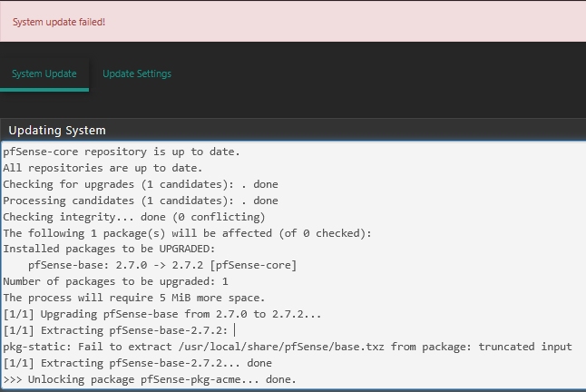
Task: Switch to the Update Settings tab
Action: pos(137,73)
